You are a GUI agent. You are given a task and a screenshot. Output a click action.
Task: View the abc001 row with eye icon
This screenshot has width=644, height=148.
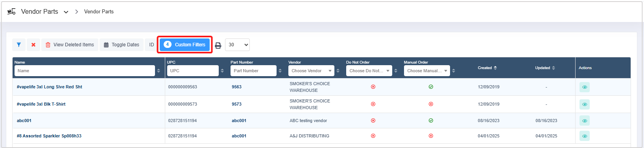585,121
